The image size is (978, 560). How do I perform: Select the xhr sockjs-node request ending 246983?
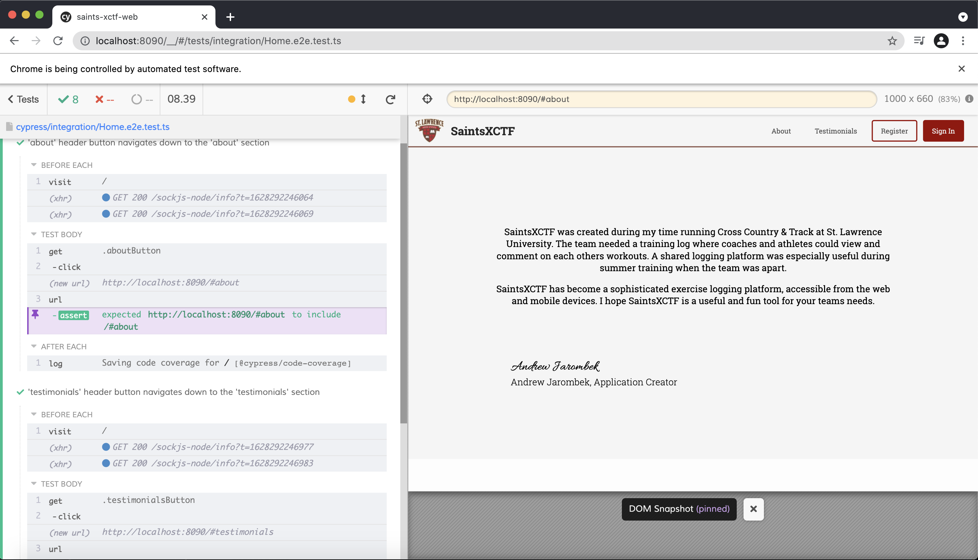[x=207, y=463]
